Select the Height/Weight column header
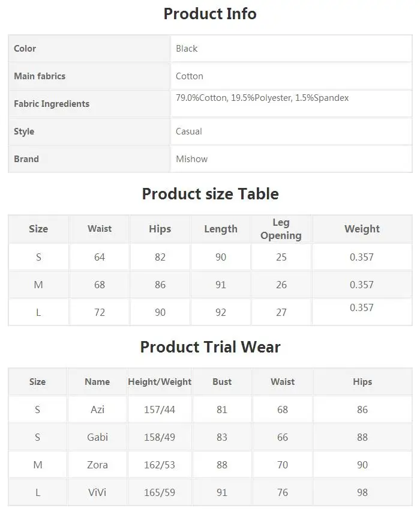This screenshot has height=523, width=420. (160, 382)
